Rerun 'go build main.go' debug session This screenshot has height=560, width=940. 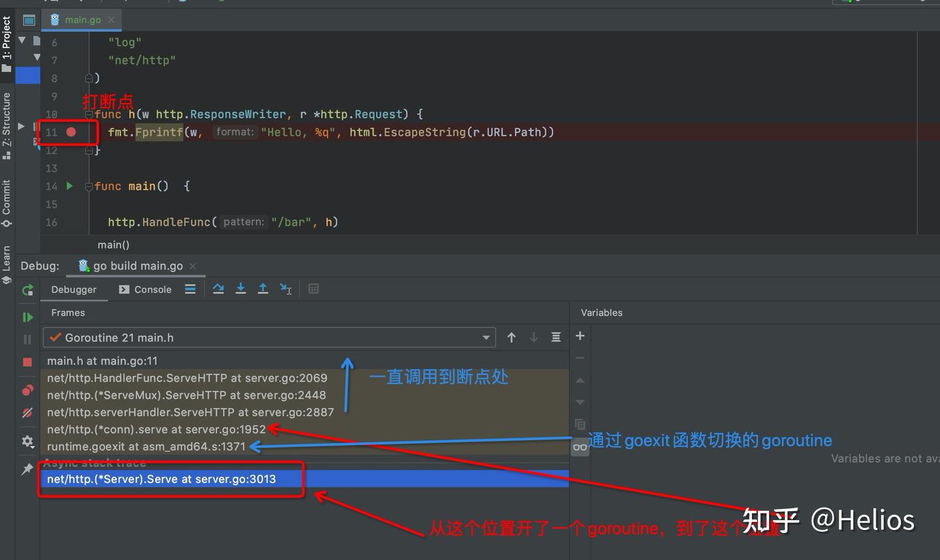(x=27, y=290)
